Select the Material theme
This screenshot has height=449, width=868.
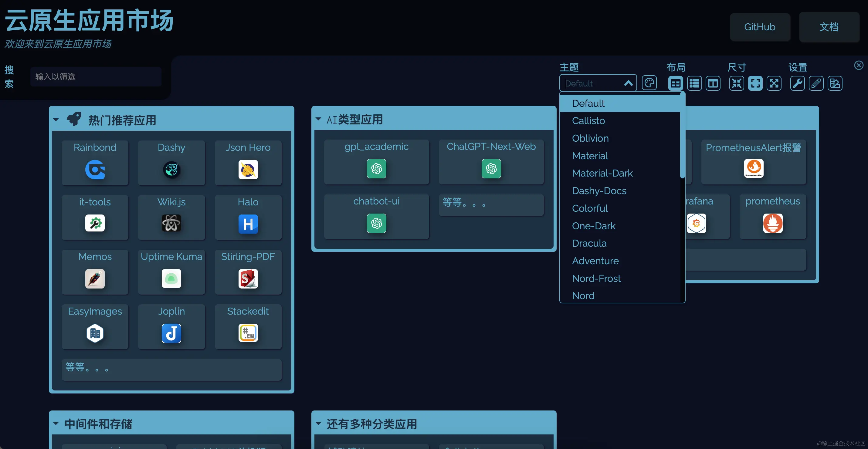point(620,156)
